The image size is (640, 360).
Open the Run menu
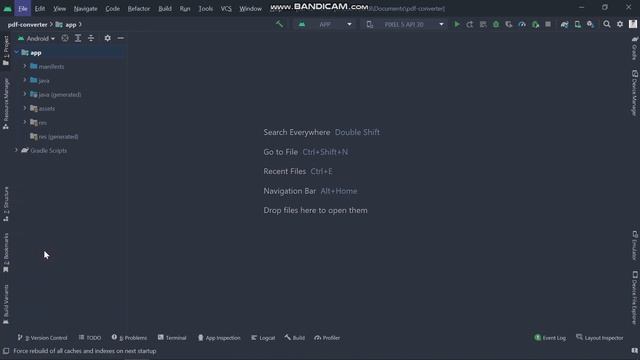click(185, 9)
